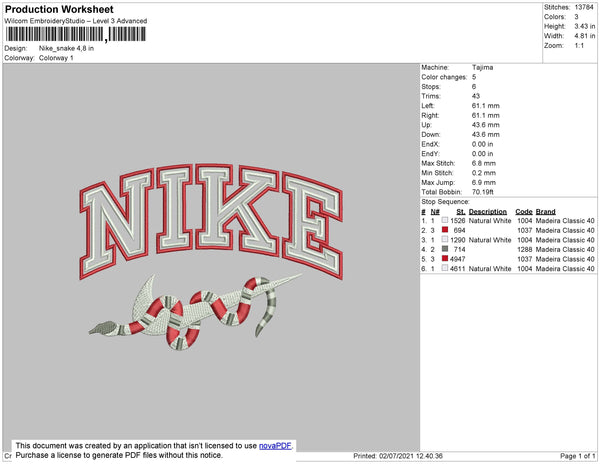Click the red swatch beside stitch count 694

445,230
